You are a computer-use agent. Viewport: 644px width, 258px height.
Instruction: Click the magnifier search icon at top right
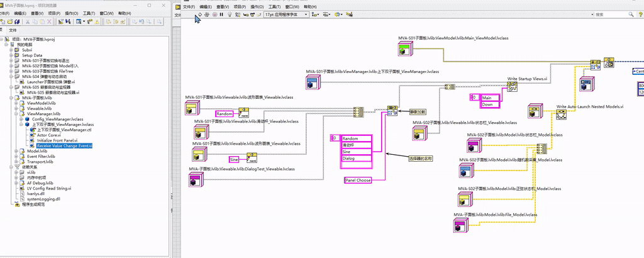(x=631, y=14)
